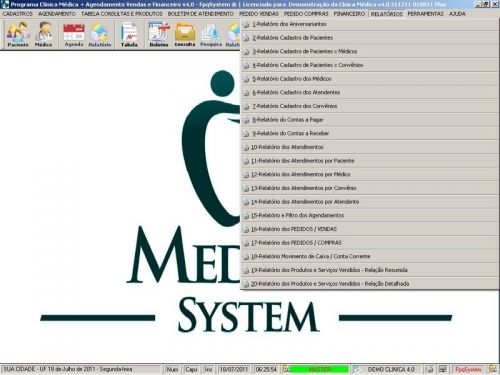500x375 pixels.
Task: Click the Num lock indicator
Action: click(x=172, y=369)
